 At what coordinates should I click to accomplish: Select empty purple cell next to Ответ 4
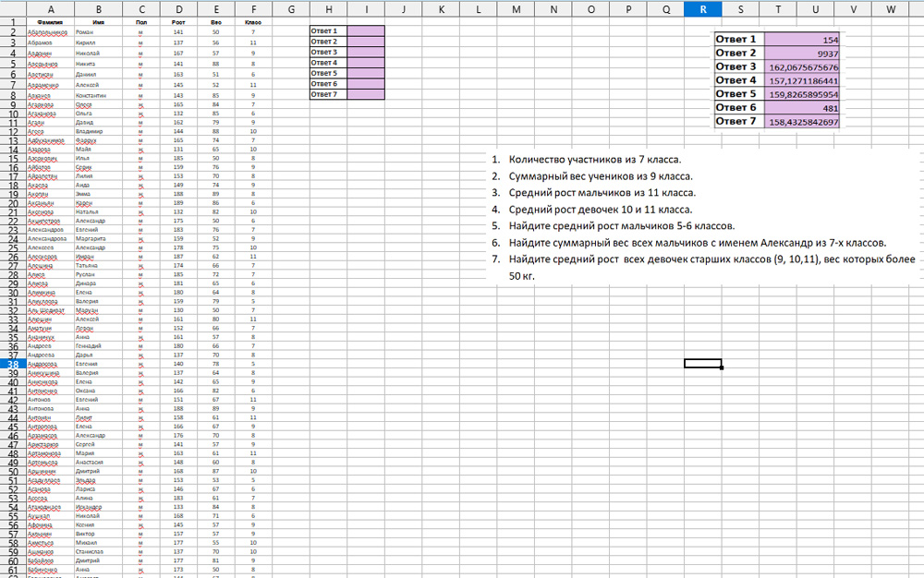click(366, 62)
